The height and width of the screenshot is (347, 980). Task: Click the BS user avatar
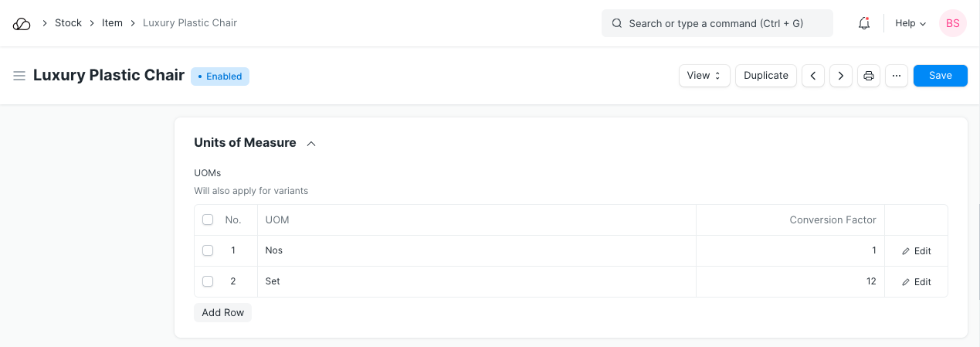[x=952, y=23]
